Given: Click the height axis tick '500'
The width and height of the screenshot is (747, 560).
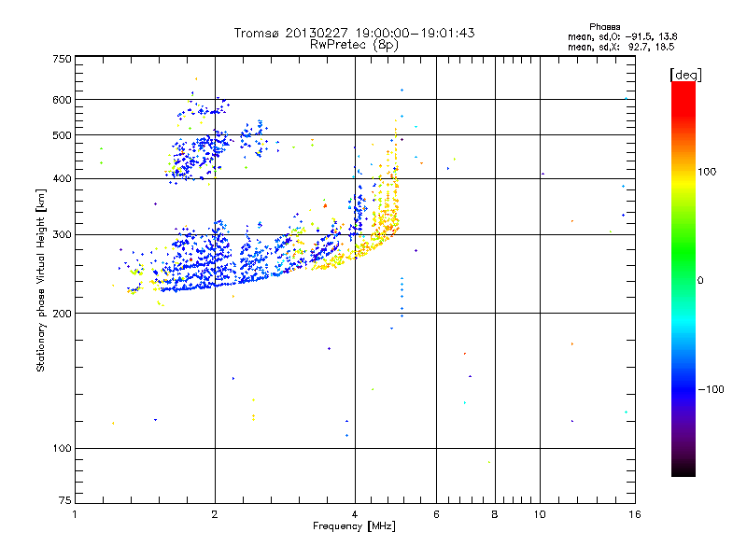Looking at the screenshot, I should [x=62, y=135].
